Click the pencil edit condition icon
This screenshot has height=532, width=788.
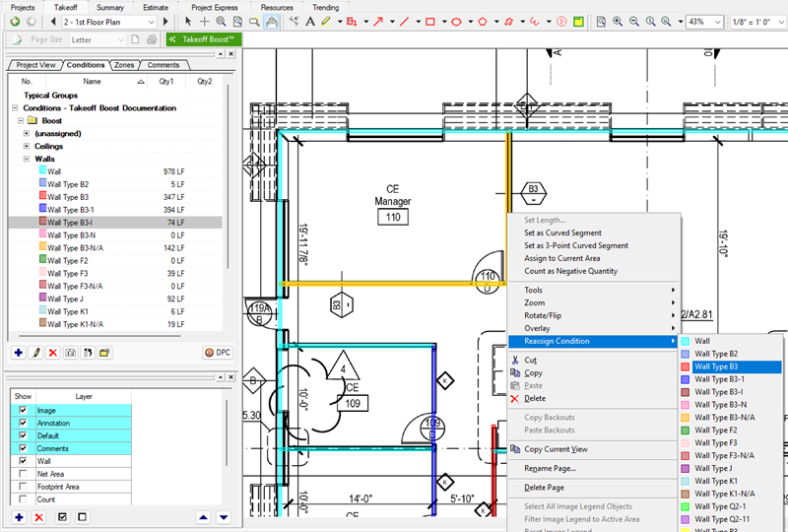(36, 352)
